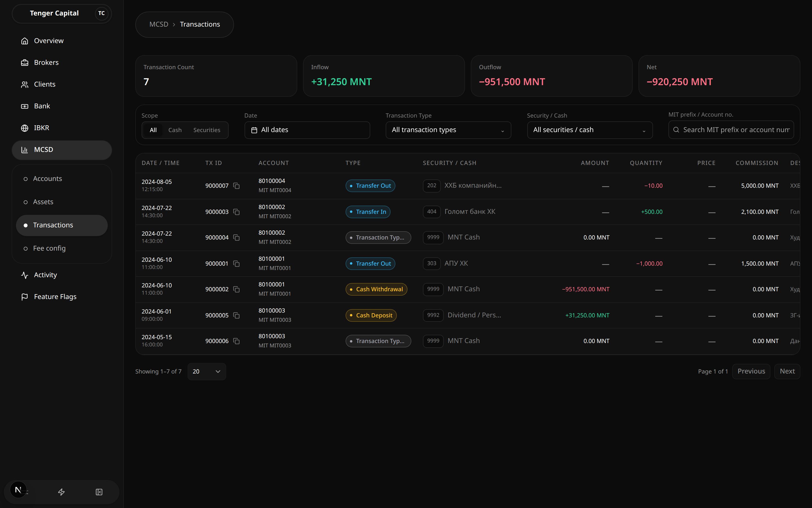Select the All scope option
812x508 pixels.
pyautogui.click(x=153, y=130)
